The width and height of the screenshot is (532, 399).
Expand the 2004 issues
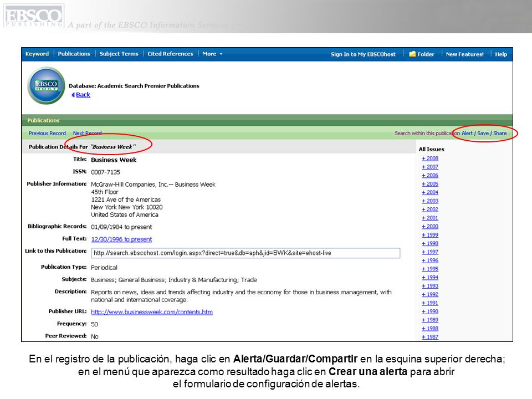[x=430, y=192]
